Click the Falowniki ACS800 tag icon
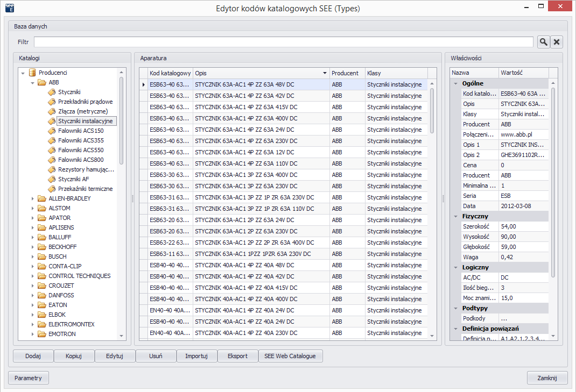Viewport: 576px width, 392px height. tap(52, 160)
